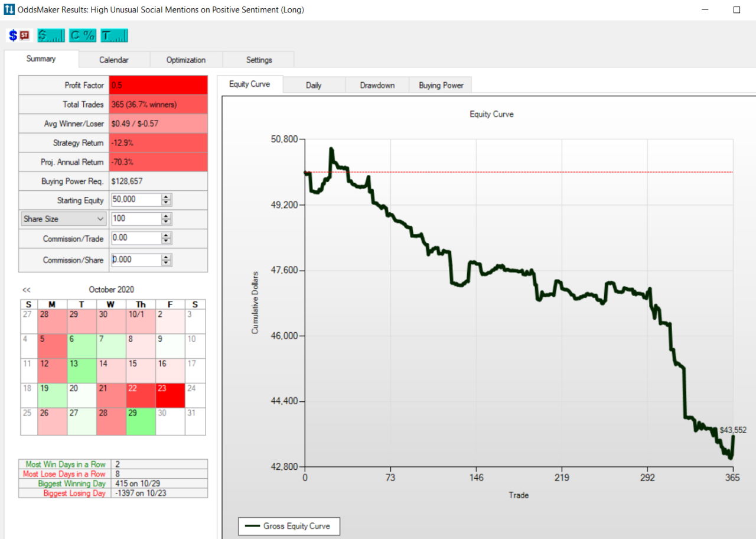The height and width of the screenshot is (539, 756).
Task: Click the Gross Equity Curve legend entry
Action: tap(289, 525)
